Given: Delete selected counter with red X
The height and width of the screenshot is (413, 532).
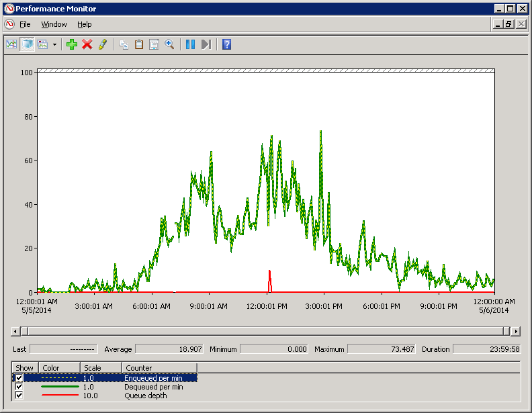Looking at the screenshot, I should tap(87, 44).
